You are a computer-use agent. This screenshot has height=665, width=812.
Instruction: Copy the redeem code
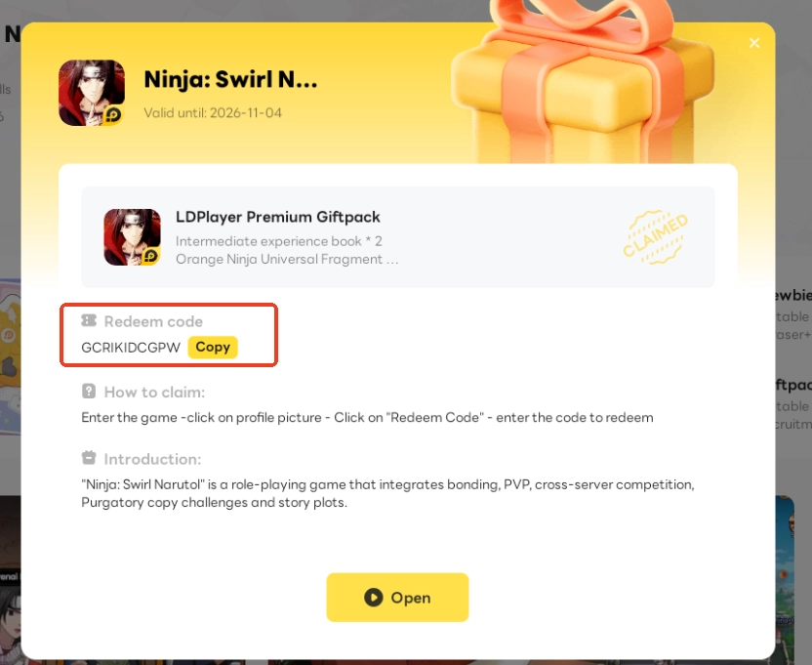click(x=213, y=347)
